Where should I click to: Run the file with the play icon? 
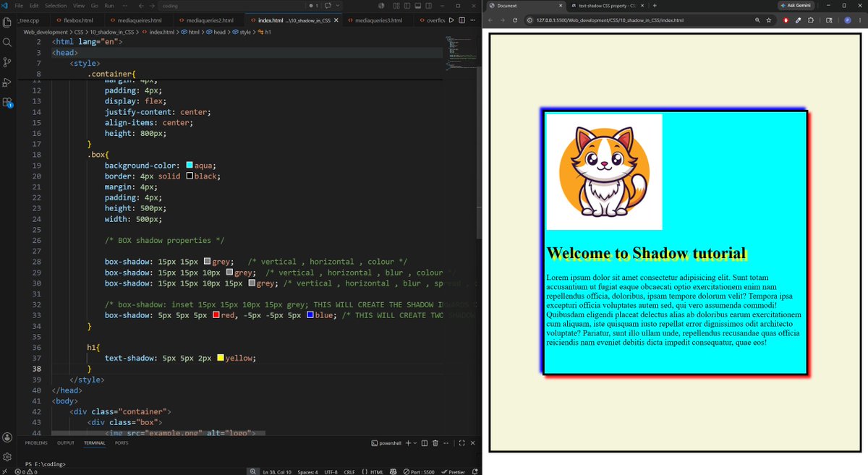pyautogui.click(x=452, y=20)
